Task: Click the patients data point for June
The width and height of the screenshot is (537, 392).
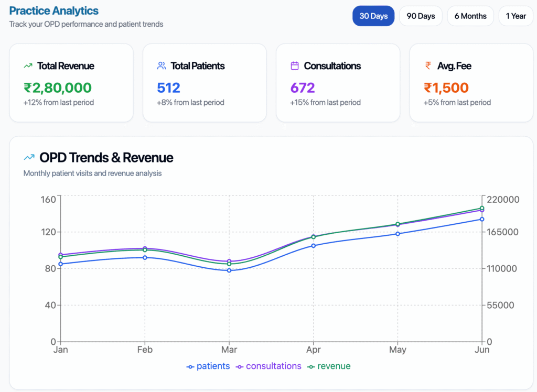Action: (482, 219)
